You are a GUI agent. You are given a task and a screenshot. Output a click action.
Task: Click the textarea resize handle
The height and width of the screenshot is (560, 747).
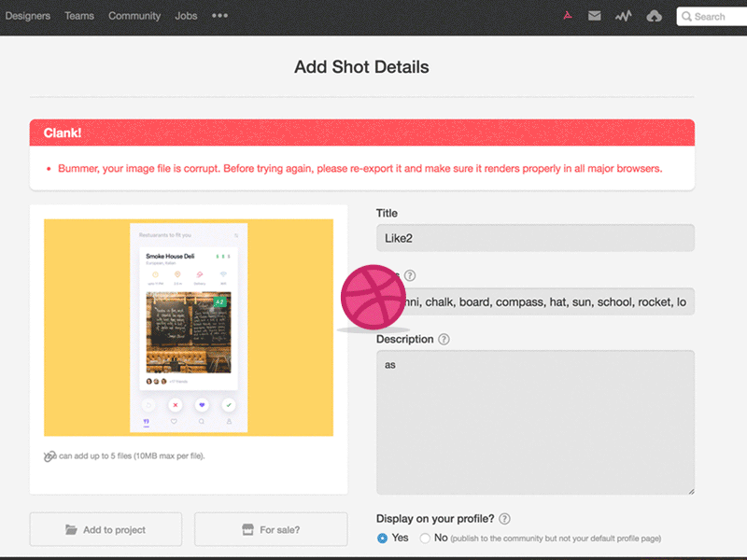691,491
